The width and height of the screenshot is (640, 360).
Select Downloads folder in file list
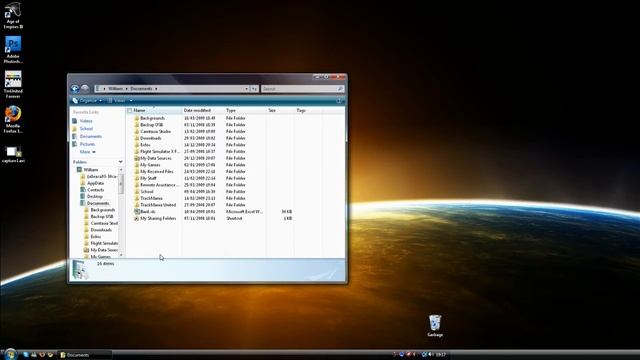point(151,138)
